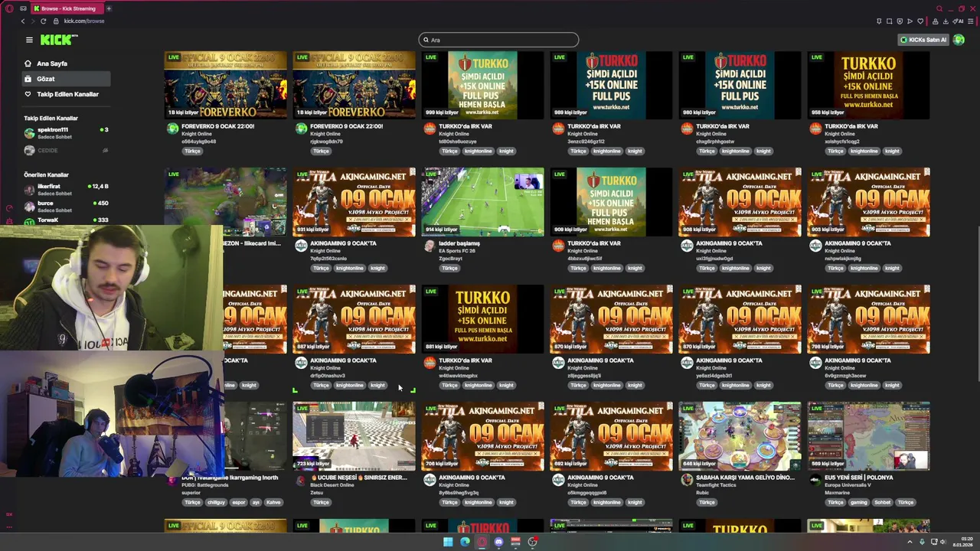Go back in browser history

[23, 21]
